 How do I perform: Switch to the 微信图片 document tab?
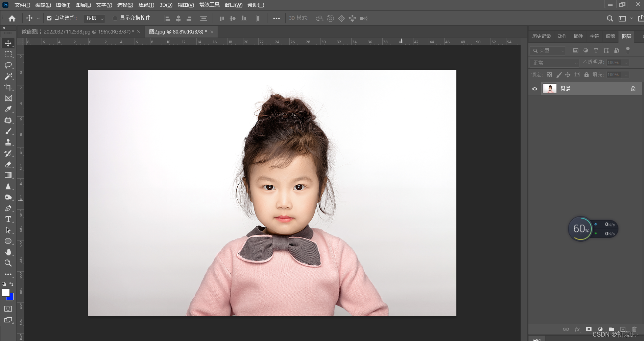[x=78, y=32]
